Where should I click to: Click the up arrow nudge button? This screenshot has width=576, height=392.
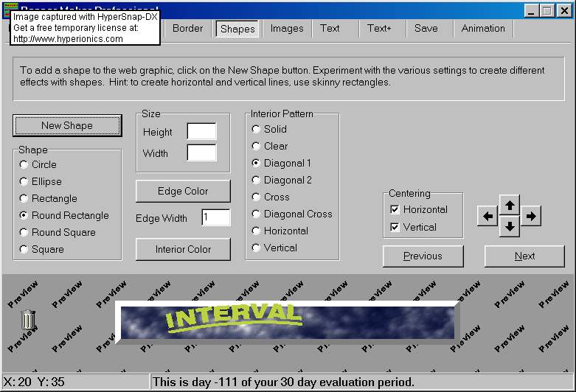pos(510,205)
